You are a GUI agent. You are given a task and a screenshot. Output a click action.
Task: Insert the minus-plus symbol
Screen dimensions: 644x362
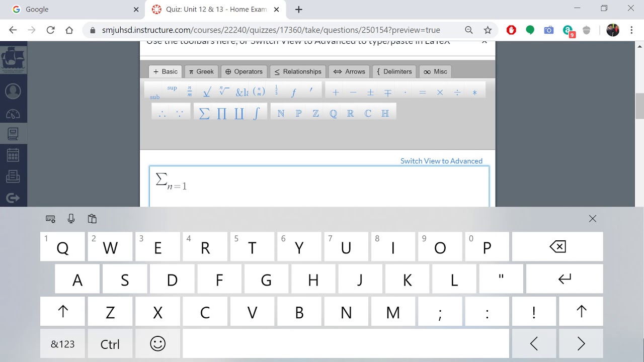388,93
